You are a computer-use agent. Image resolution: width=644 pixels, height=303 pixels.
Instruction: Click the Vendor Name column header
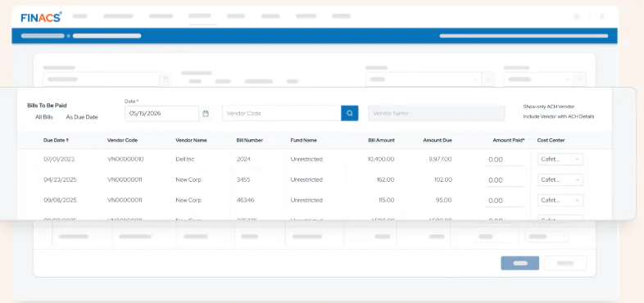click(191, 140)
